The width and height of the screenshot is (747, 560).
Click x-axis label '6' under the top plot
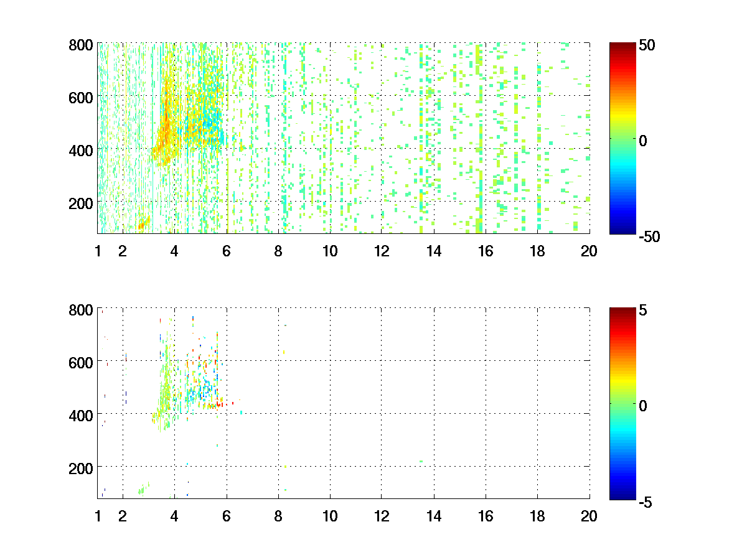click(x=227, y=251)
